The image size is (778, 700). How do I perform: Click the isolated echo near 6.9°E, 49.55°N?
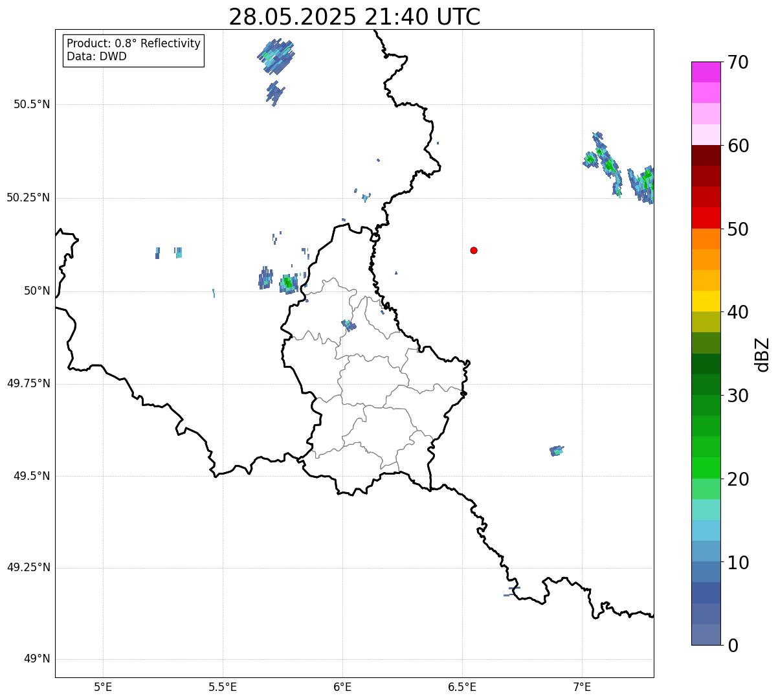tap(557, 451)
